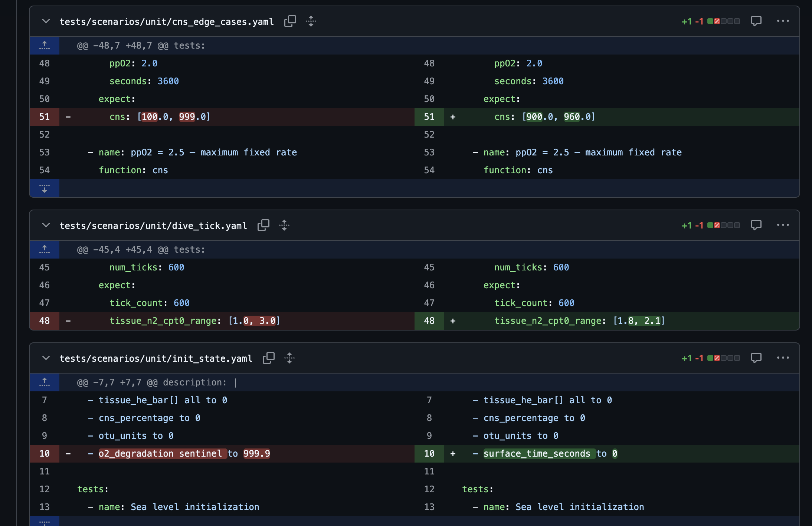Screen dimensions: 812x526
Task: Open comment on cns_edge_cases.yaml file
Action: [x=756, y=21]
